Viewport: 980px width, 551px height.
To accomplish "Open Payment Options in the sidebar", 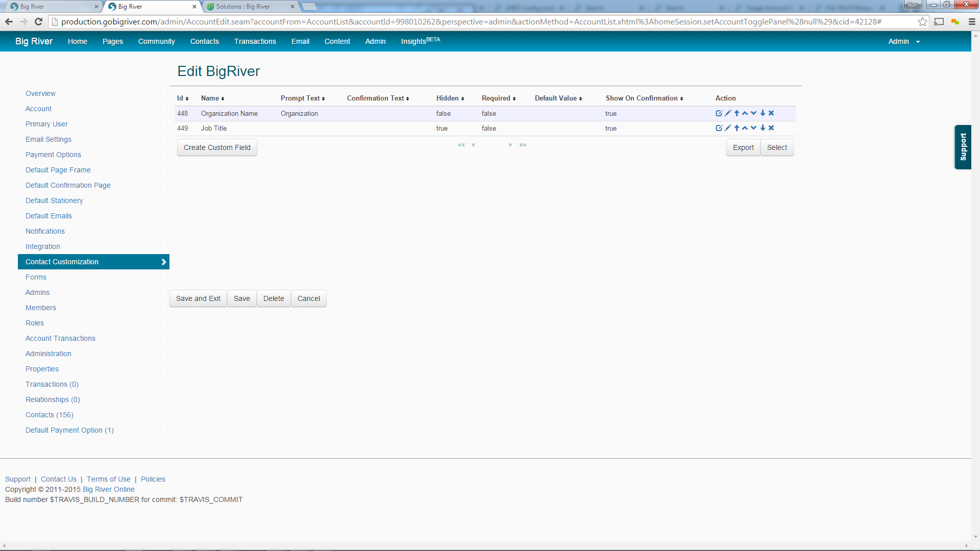I will [x=53, y=155].
